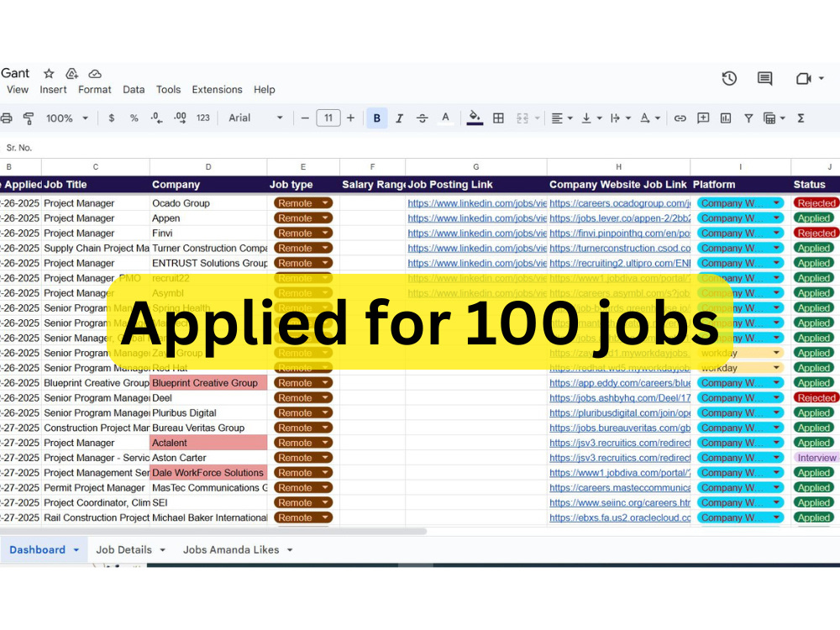Open careers.ocadogroup.com job link
840x630 pixels.
click(620, 203)
